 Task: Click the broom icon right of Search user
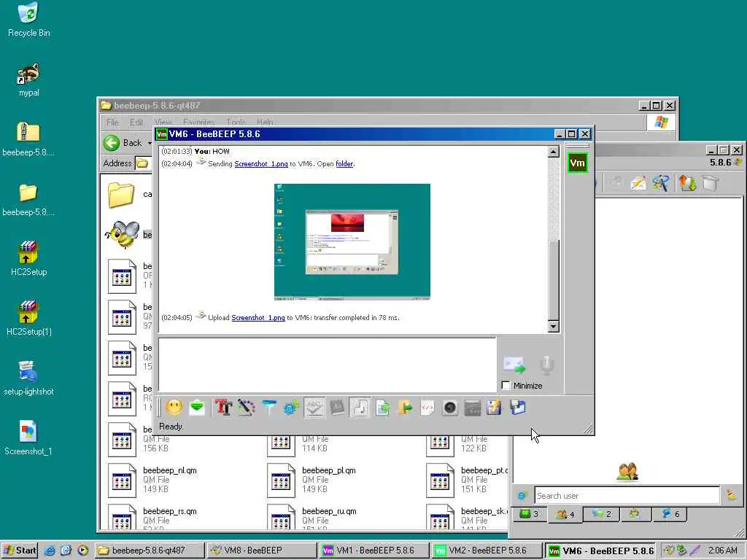(x=731, y=496)
